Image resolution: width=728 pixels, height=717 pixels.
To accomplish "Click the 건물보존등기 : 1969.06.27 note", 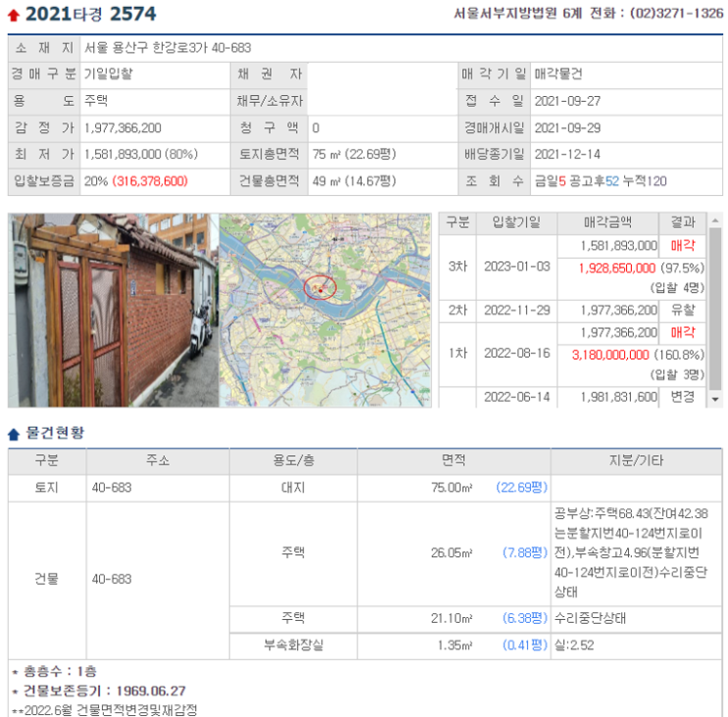I will (105, 691).
